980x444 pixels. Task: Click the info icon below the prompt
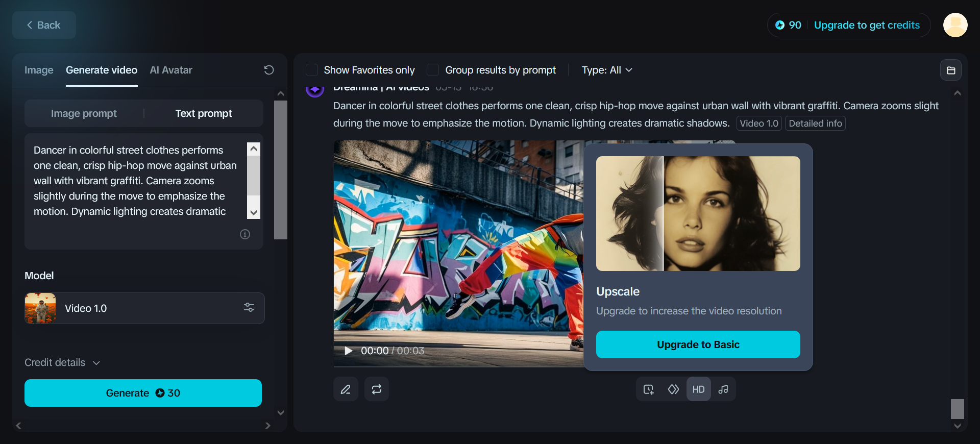(x=245, y=234)
